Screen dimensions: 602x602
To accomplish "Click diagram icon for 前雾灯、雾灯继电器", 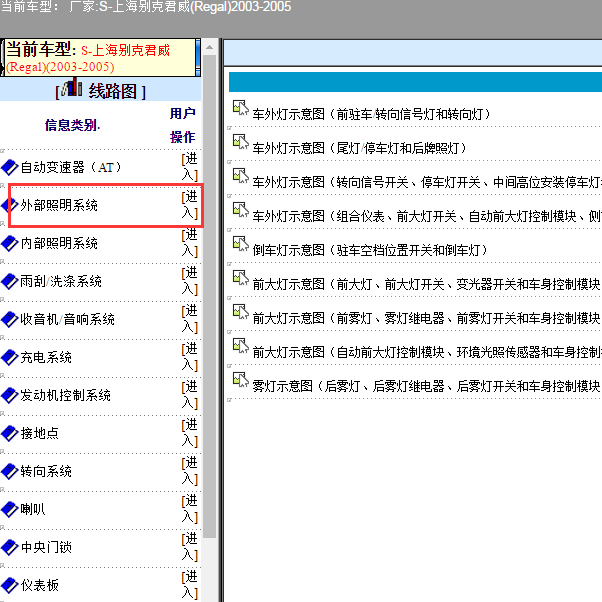I will pyautogui.click(x=241, y=312).
